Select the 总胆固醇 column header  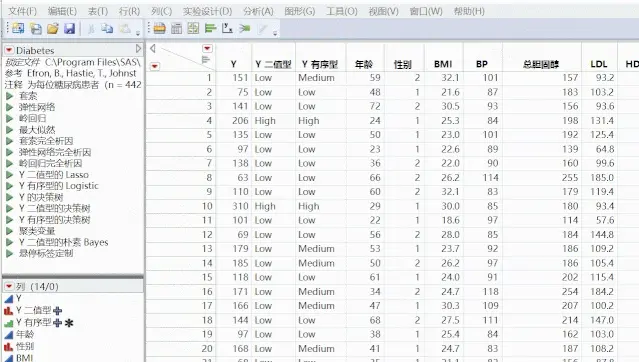[541, 64]
